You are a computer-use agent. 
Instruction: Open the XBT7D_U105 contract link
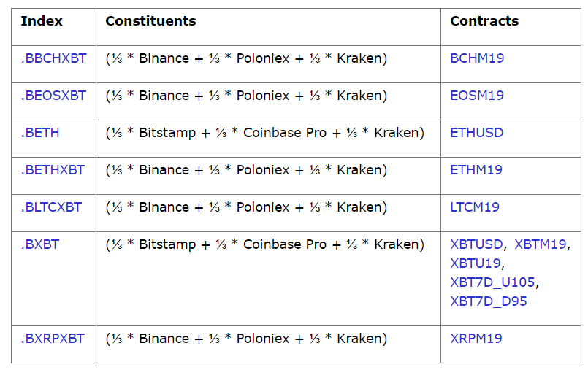click(495, 282)
